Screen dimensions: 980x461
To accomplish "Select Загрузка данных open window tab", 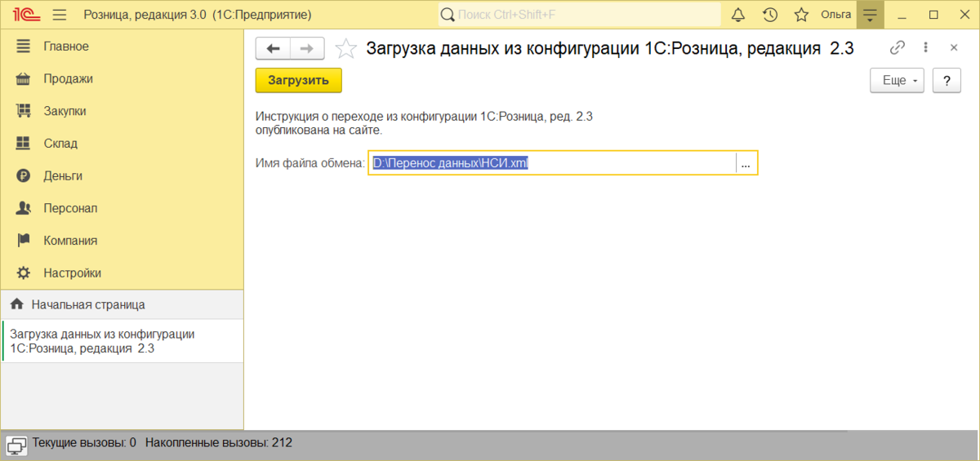I will (122, 341).
